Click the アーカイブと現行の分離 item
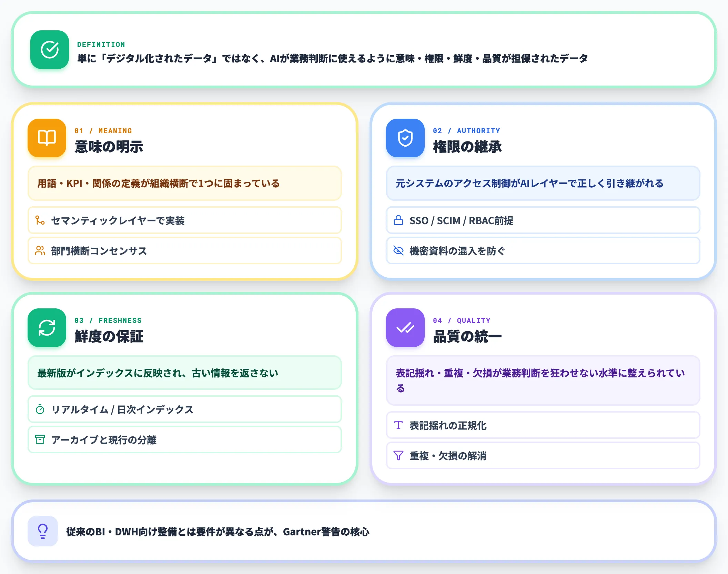The width and height of the screenshot is (728, 574). pyautogui.click(x=185, y=439)
